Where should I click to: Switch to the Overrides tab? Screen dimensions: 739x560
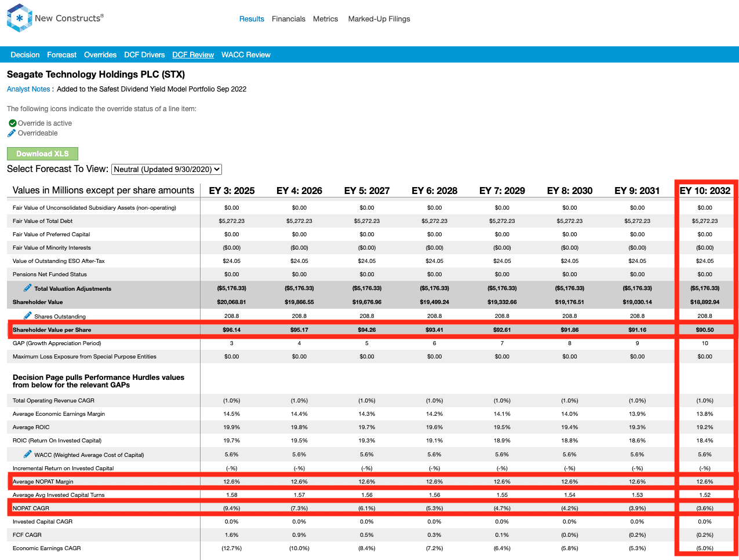pyautogui.click(x=100, y=55)
